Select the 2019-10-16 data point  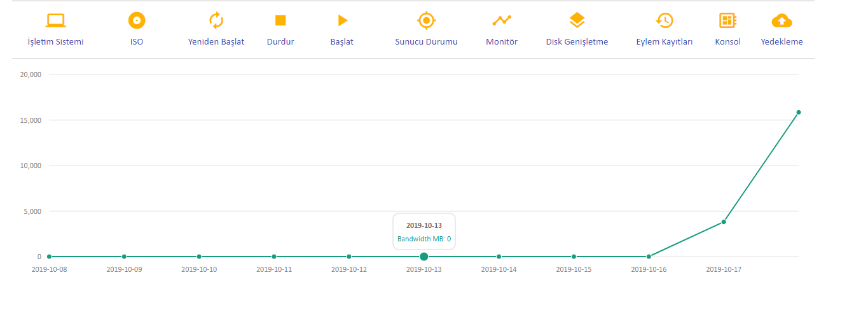pos(649,257)
